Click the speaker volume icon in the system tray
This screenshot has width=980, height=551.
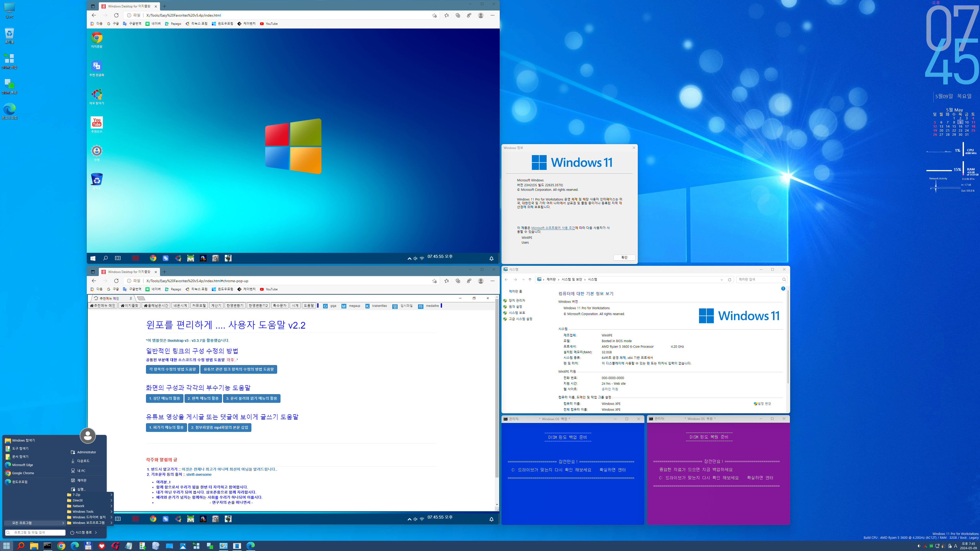coord(919,546)
